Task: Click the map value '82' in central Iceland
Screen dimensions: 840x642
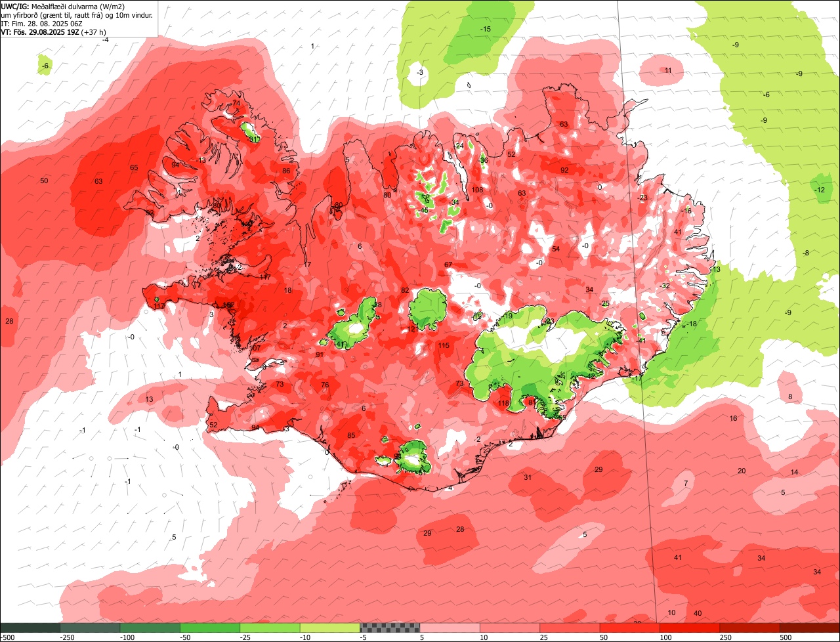Action: click(405, 290)
